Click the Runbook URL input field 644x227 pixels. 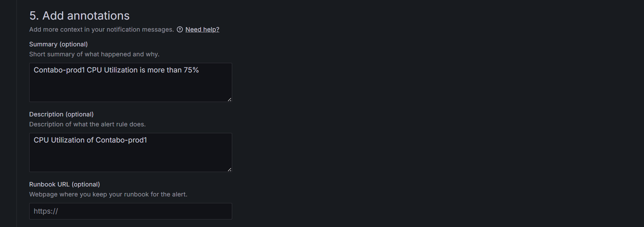131,211
